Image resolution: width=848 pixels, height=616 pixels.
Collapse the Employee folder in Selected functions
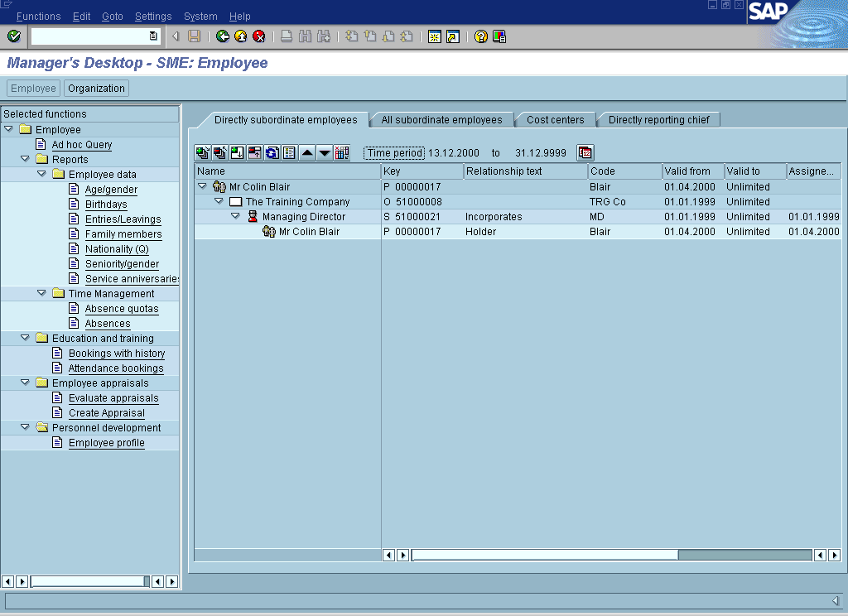click(8, 129)
